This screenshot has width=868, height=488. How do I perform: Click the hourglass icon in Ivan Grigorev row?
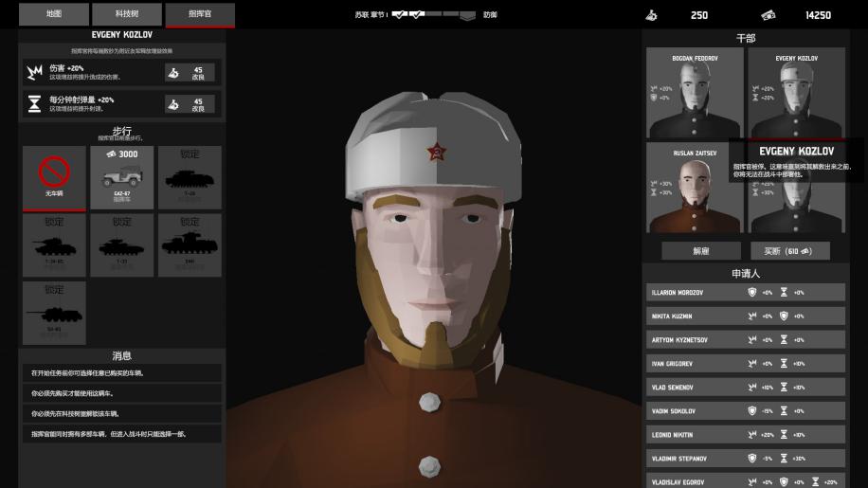784,364
